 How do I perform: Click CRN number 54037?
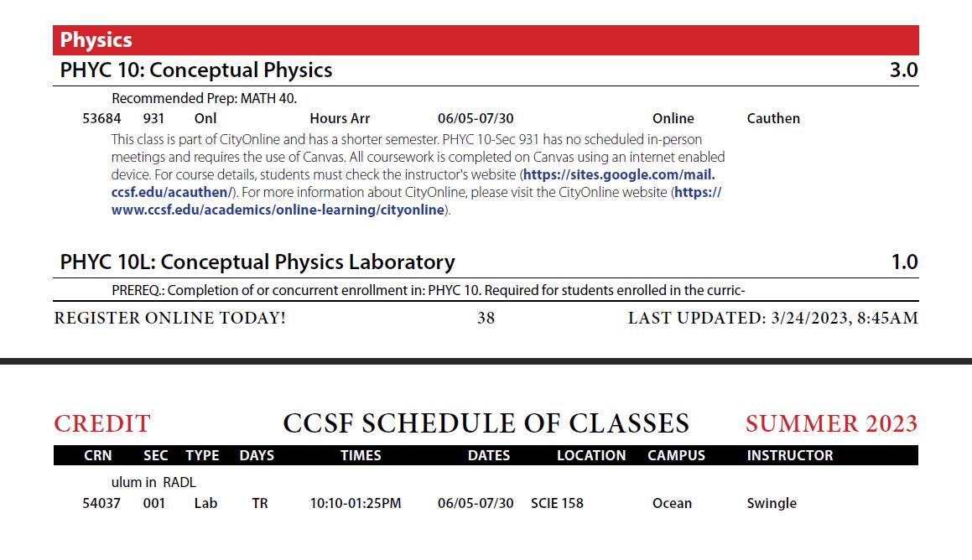tap(101, 503)
